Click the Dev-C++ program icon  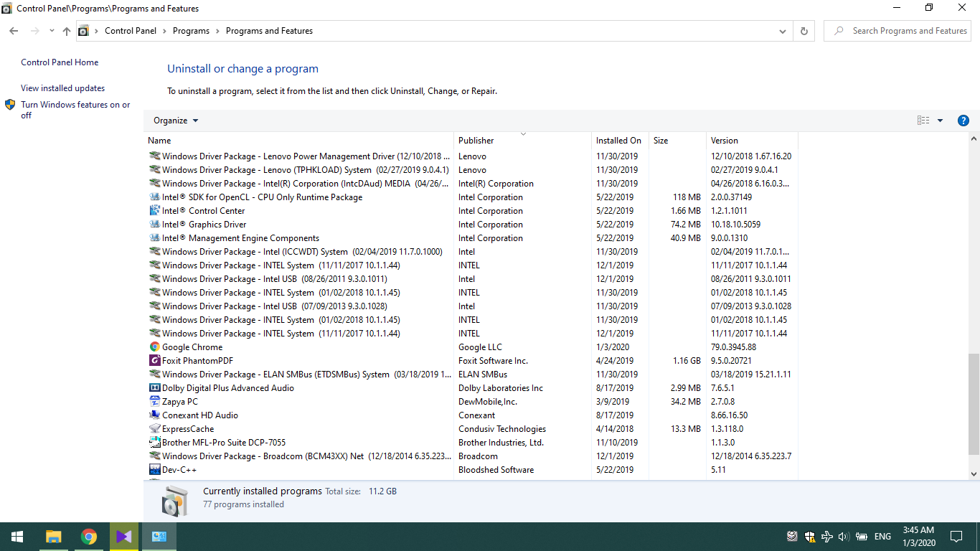click(154, 470)
